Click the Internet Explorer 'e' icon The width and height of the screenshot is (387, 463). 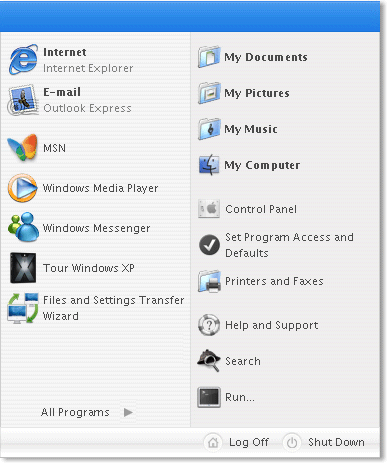[23, 60]
